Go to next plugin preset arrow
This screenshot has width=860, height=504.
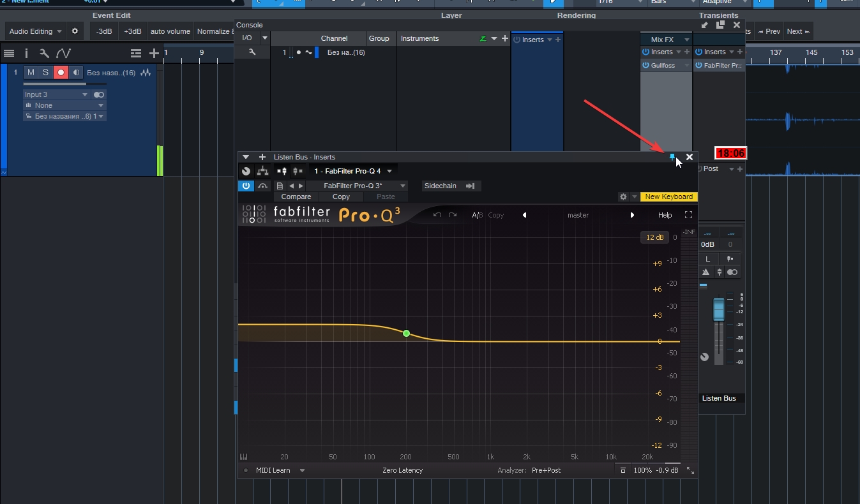tap(301, 186)
